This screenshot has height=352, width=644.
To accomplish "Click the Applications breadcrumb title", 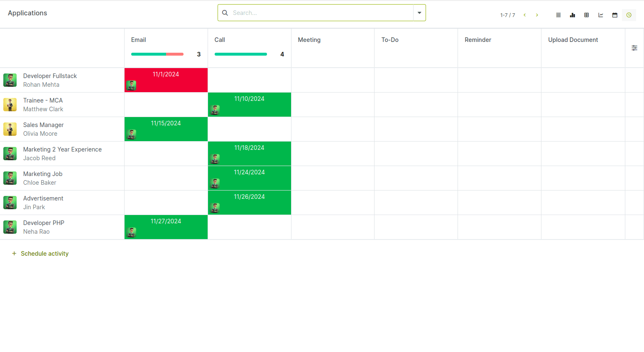I will tap(27, 13).
